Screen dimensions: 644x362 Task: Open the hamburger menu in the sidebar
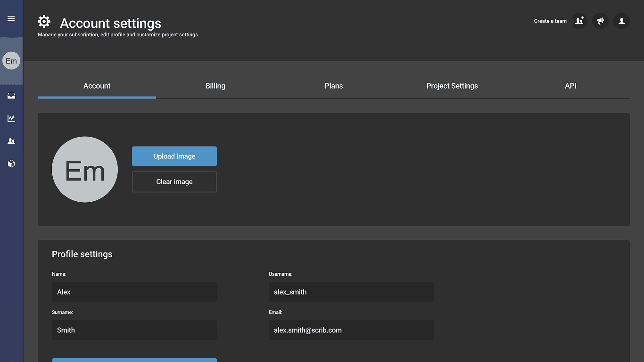pos(11,19)
